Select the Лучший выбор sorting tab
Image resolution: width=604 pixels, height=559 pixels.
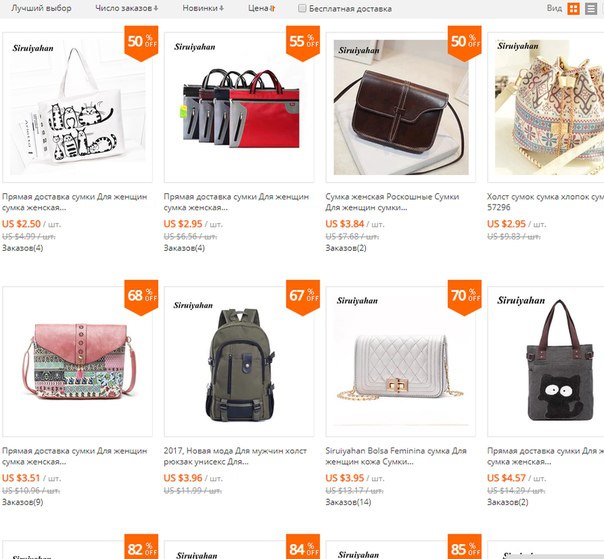[x=41, y=8]
